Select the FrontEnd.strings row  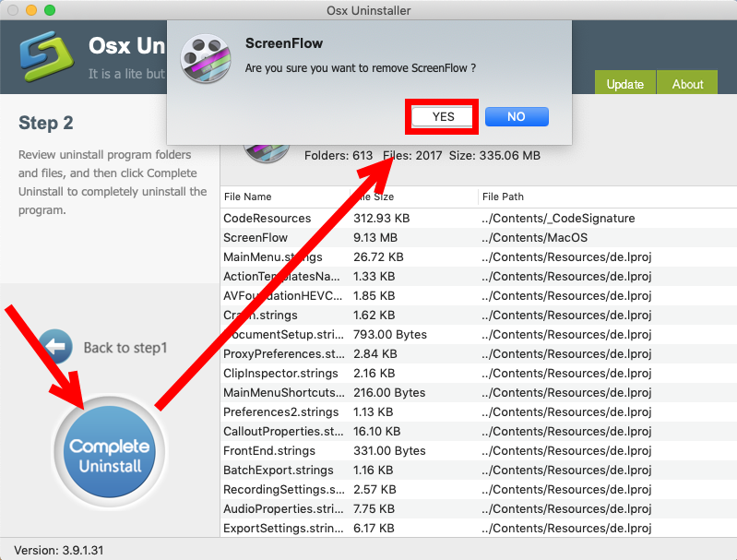[x=479, y=450]
